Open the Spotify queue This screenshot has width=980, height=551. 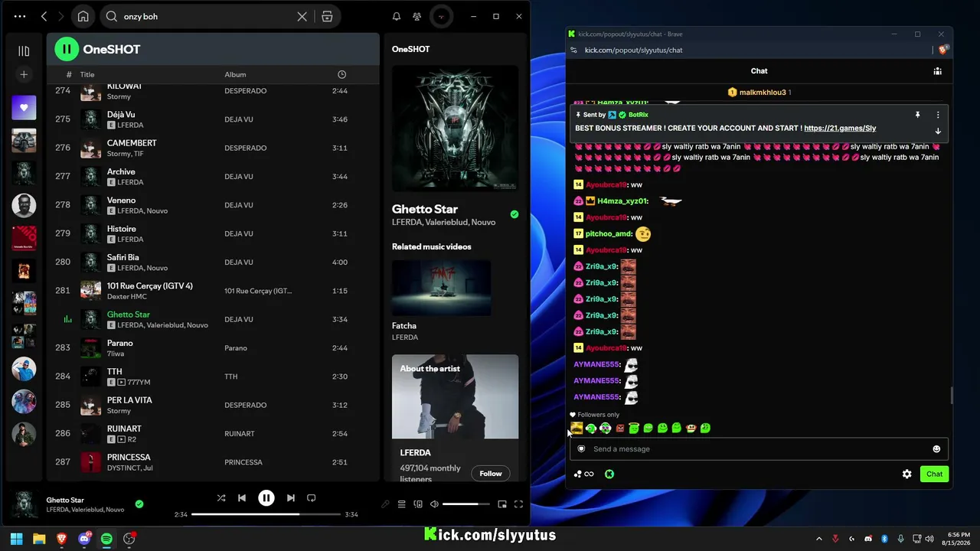[401, 504]
